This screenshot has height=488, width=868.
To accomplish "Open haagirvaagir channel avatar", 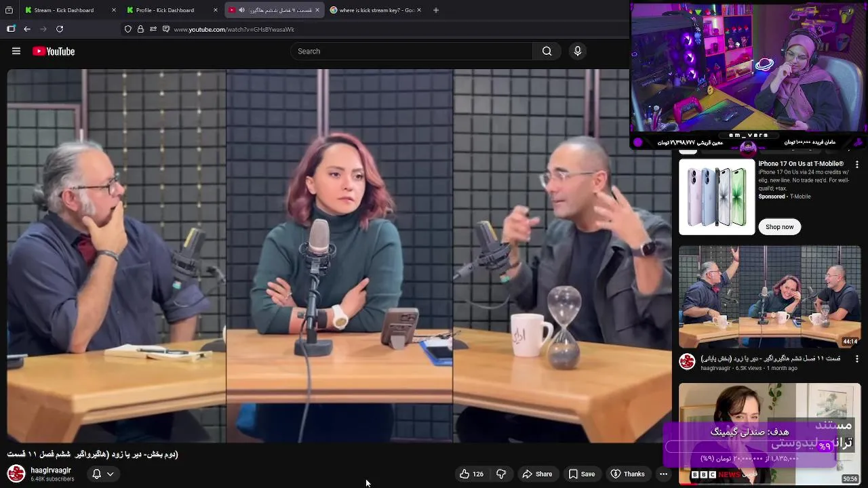I will pos(16,474).
